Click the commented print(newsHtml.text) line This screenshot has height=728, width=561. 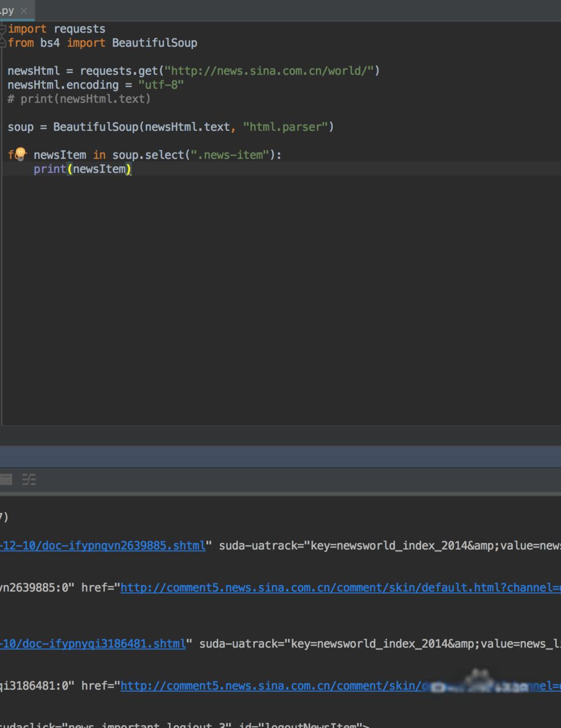click(79, 99)
